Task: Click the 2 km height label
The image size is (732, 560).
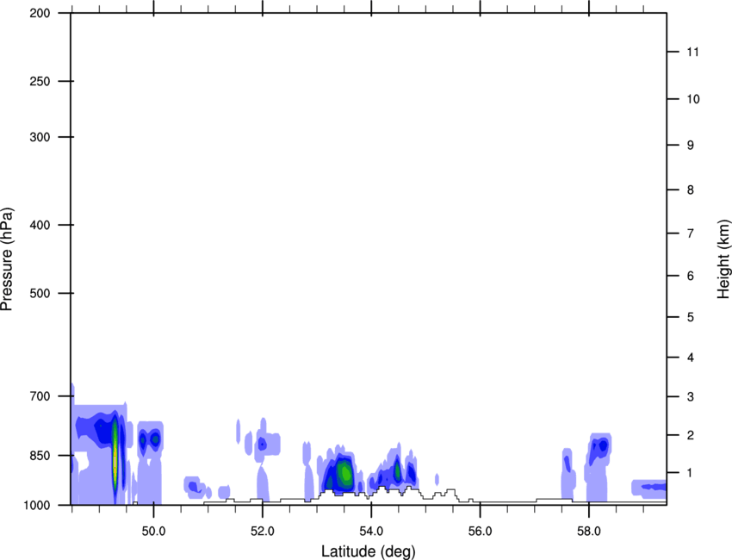Action: pos(691,435)
